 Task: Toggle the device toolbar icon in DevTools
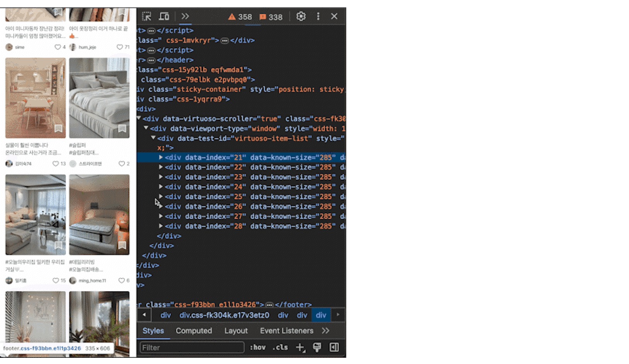pos(164,17)
